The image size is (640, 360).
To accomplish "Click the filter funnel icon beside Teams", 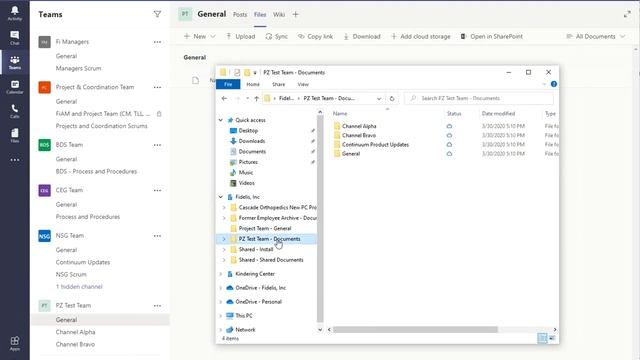I will (x=157, y=14).
